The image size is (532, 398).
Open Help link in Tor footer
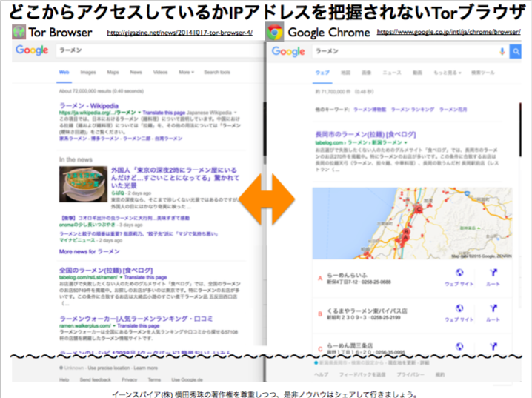(x=64, y=379)
